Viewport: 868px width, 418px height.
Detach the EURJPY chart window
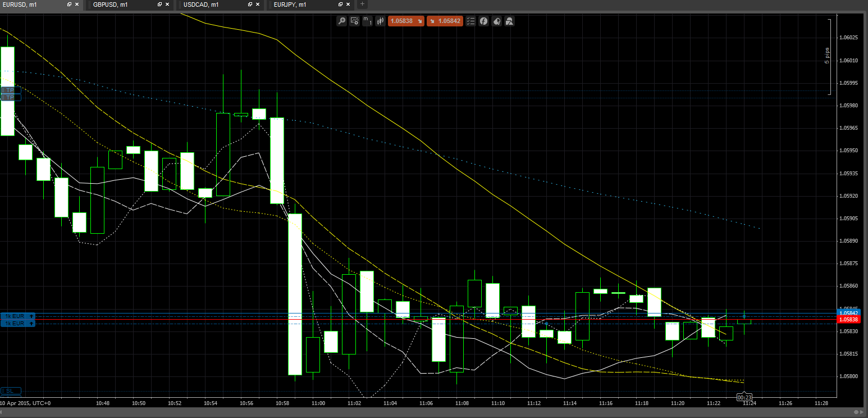pyautogui.click(x=341, y=4)
